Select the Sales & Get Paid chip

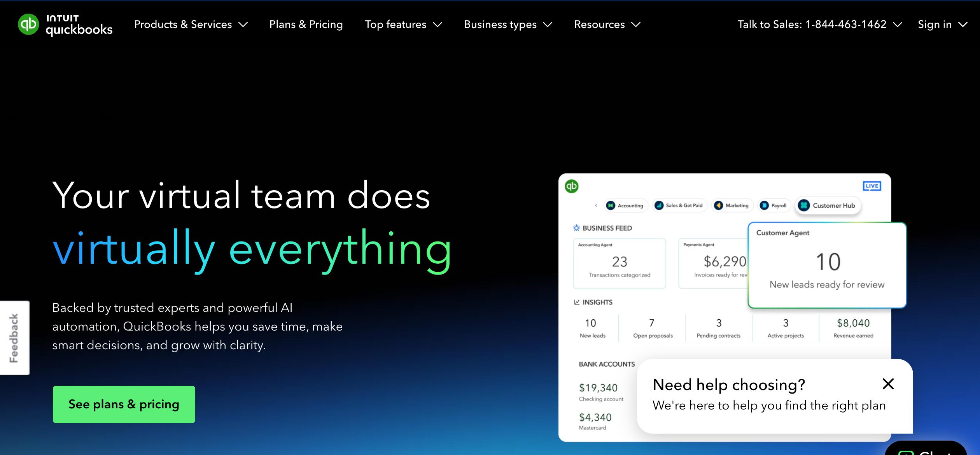point(679,205)
